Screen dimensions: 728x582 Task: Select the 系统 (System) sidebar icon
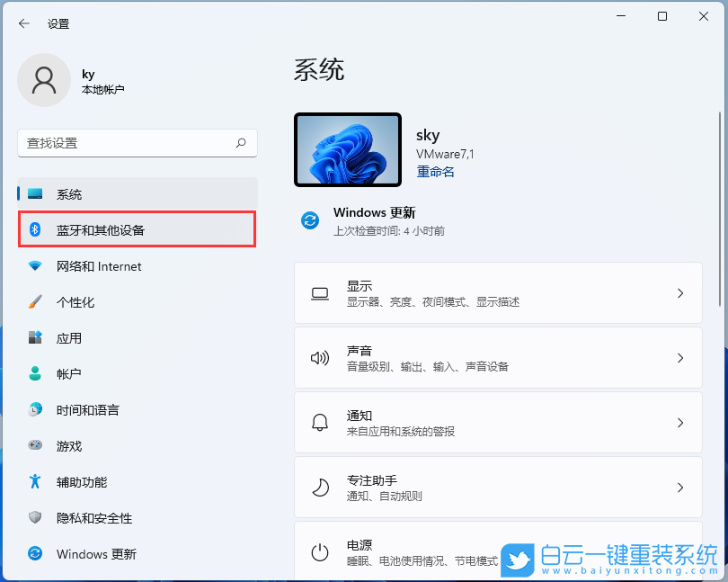37,193
